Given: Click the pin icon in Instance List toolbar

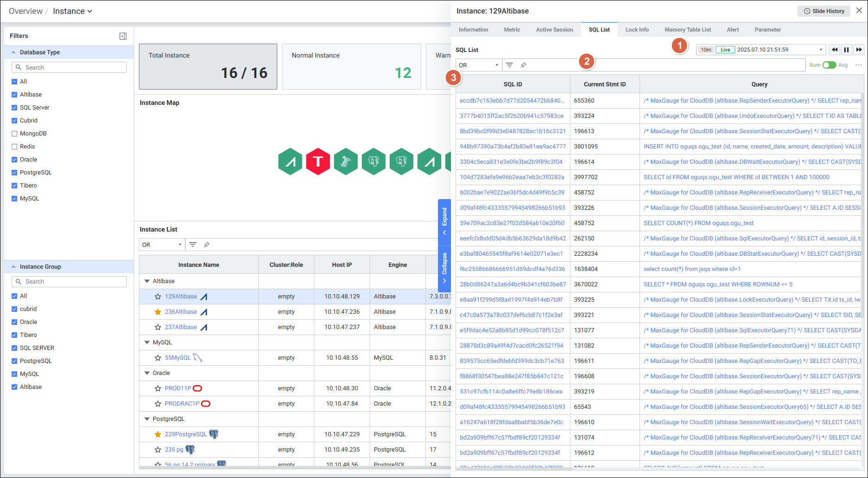Looking at the screenshot, I should (207, 245).
